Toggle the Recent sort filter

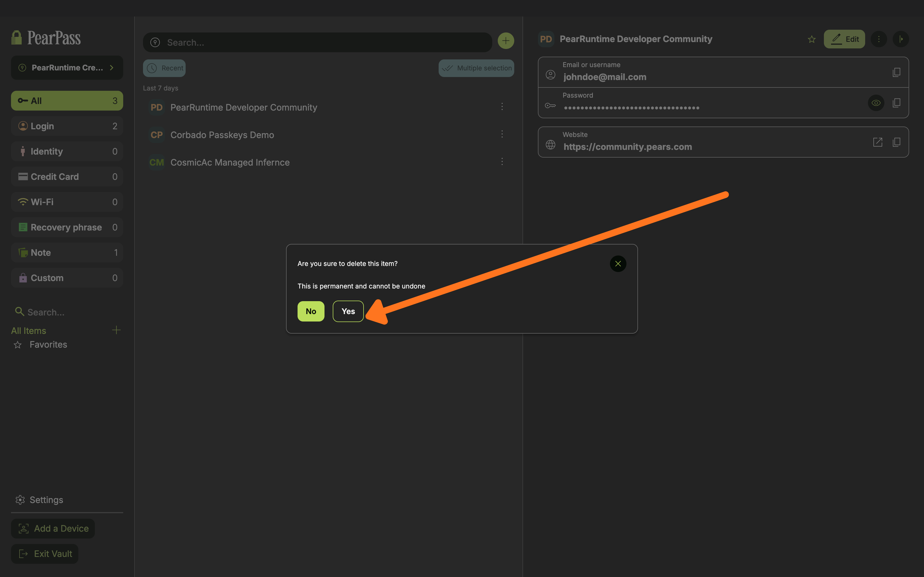click(x=164, y=68)
